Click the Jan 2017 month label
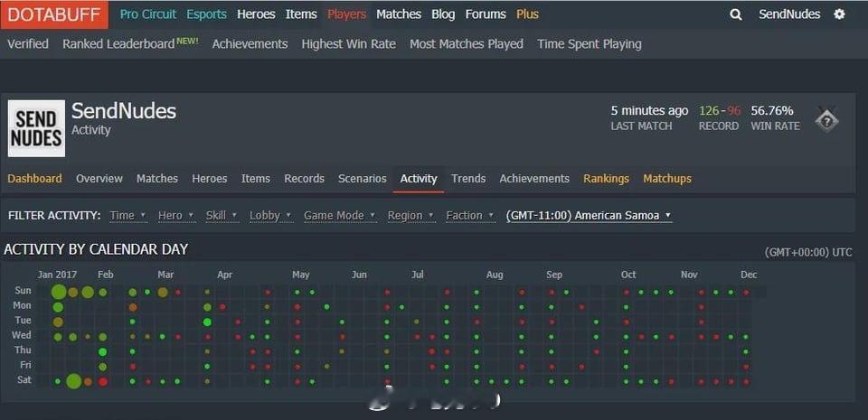 tap(57, 275)
